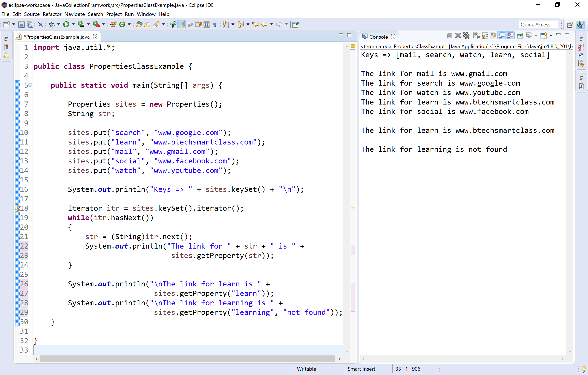Click the Save All icon

[30, 24]
